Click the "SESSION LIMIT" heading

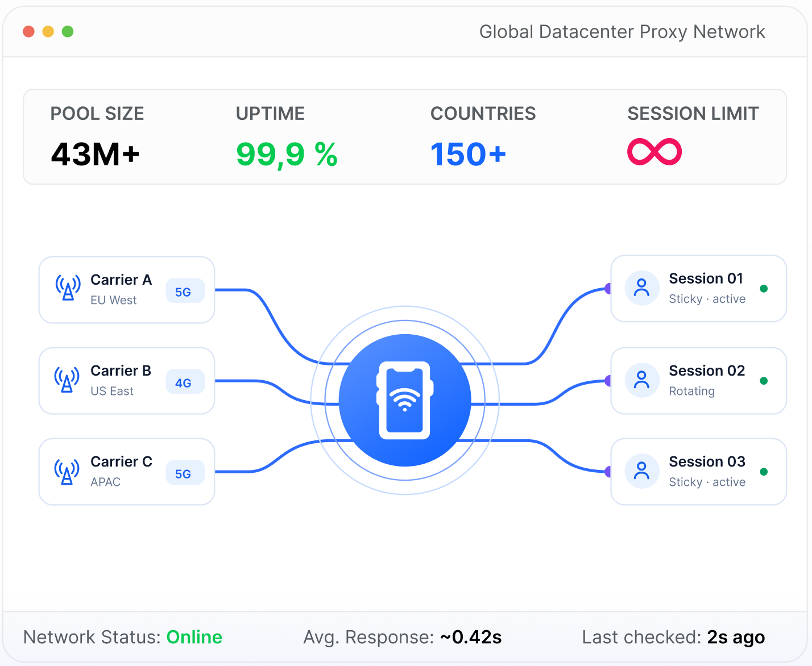(693, 114)
